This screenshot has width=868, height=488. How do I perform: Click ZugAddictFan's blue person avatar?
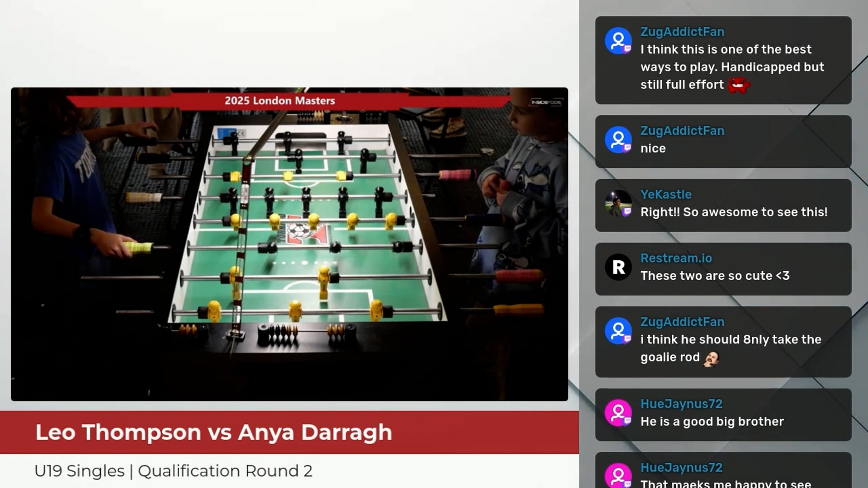point(618,40)
